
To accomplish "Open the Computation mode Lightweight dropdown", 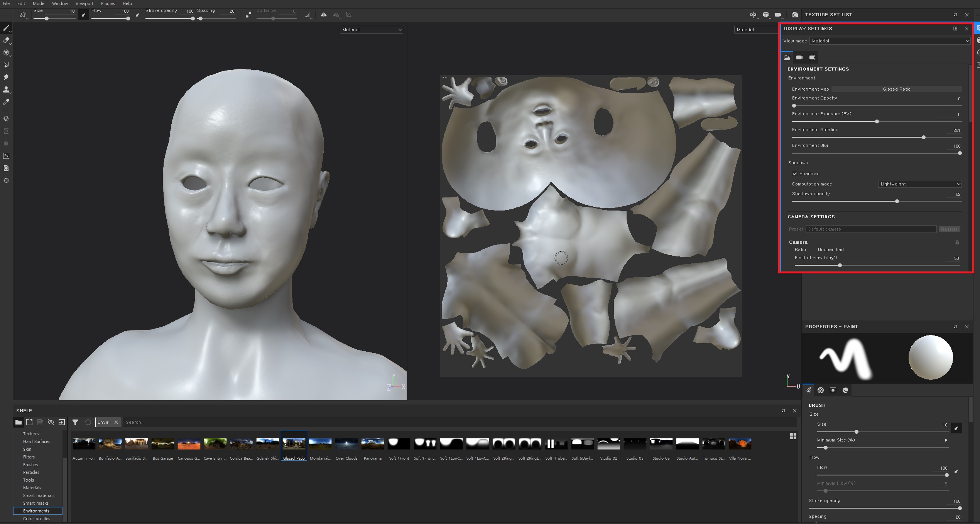I will tap(919, 184).
